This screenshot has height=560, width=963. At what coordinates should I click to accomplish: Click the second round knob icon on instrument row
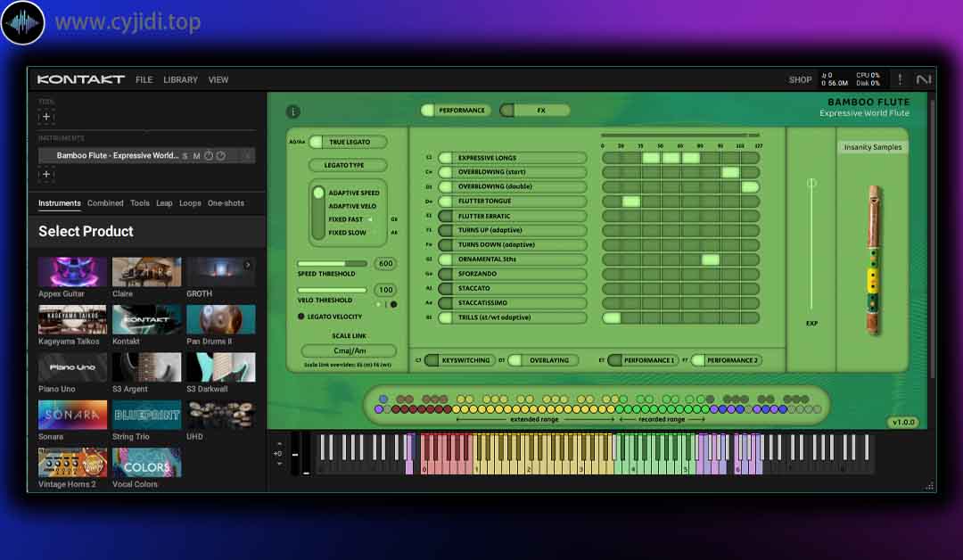(x=221, y=156)
